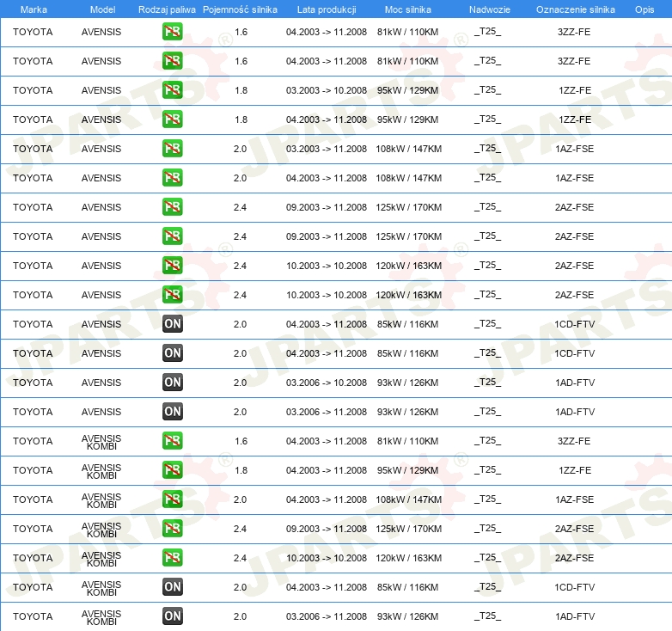The image size is (672, 631).
Task: Click 1ZZ-FE engine code in Kombi row
Action: click(575, 470)
